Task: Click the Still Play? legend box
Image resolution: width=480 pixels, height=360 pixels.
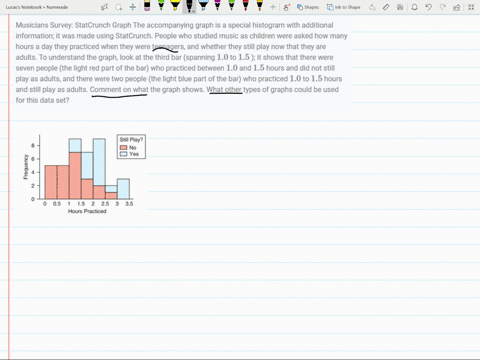Action: click(x=131, y=147)
